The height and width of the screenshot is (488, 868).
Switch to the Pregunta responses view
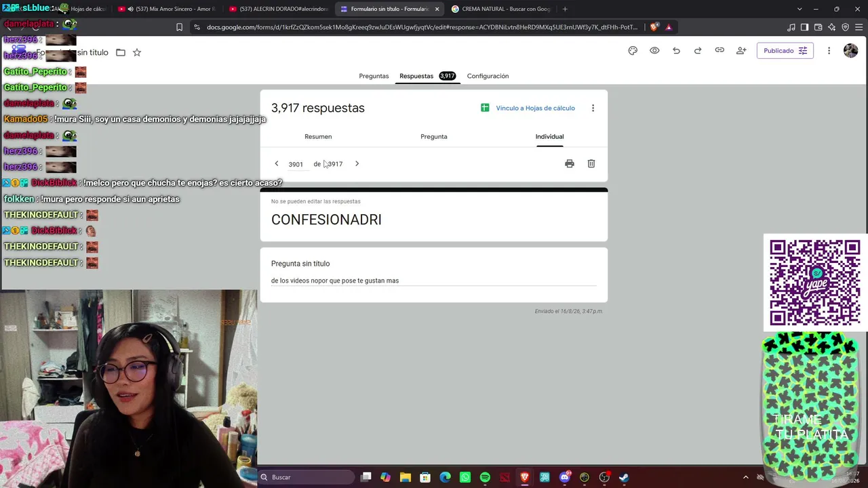tap(434, 136)
